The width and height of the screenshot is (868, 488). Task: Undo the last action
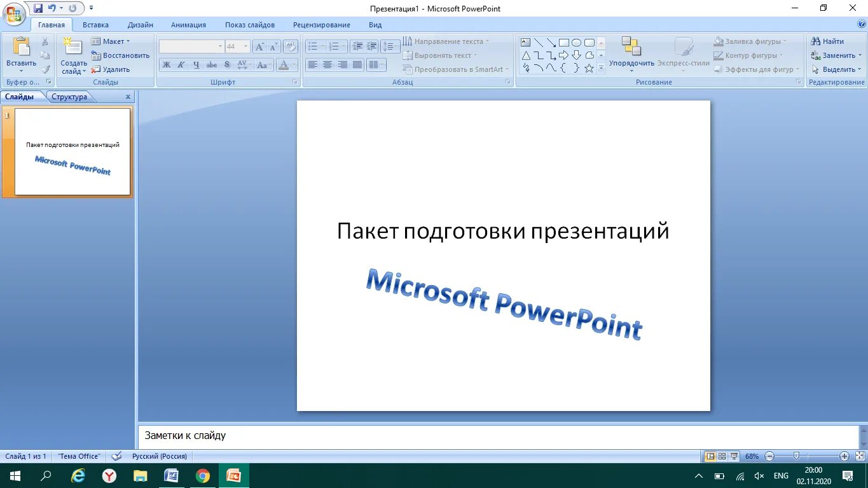pyautogui.click(x=52, y=8)
